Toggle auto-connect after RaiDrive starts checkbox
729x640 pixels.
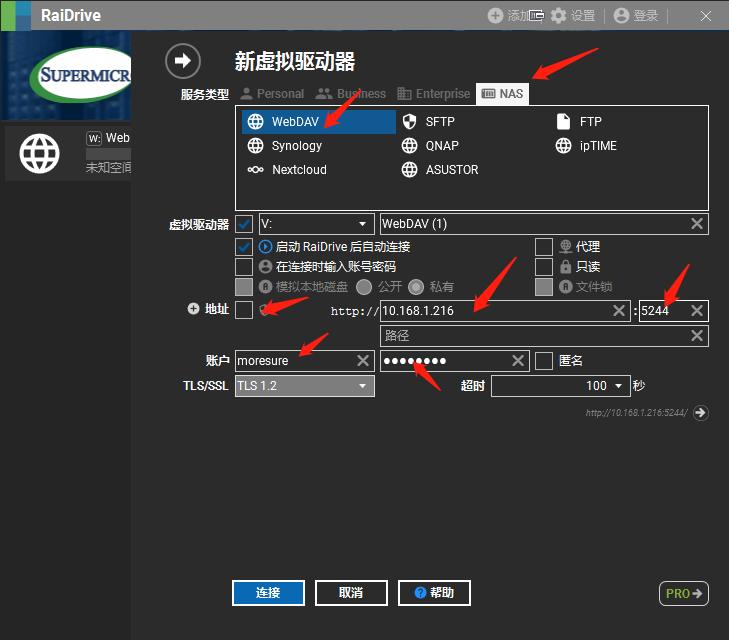coord(244,247)
